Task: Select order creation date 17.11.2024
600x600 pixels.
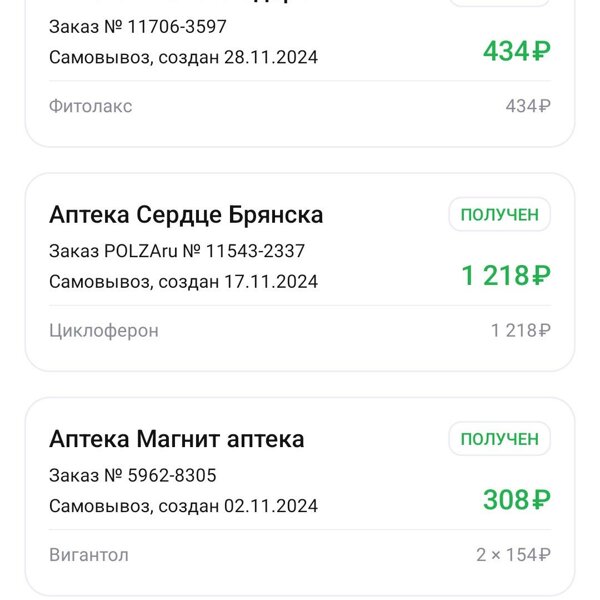Action: (x=271, y=282)
